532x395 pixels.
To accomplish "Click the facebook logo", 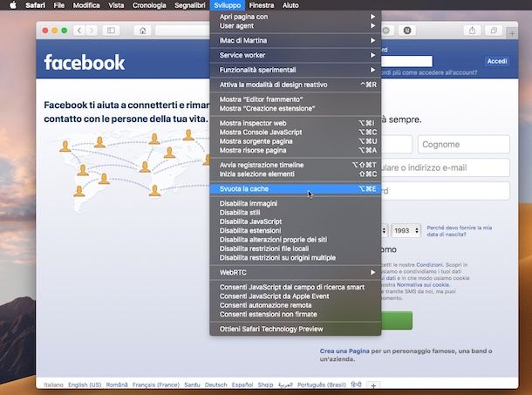I will pos(84,63).
